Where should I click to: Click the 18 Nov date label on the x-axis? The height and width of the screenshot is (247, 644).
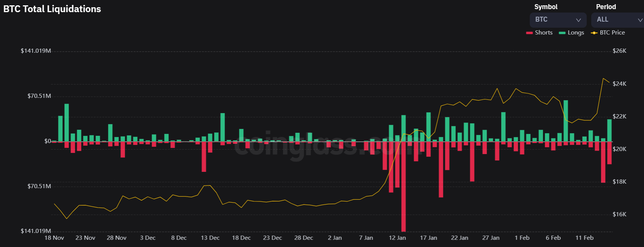pos(54,238)
